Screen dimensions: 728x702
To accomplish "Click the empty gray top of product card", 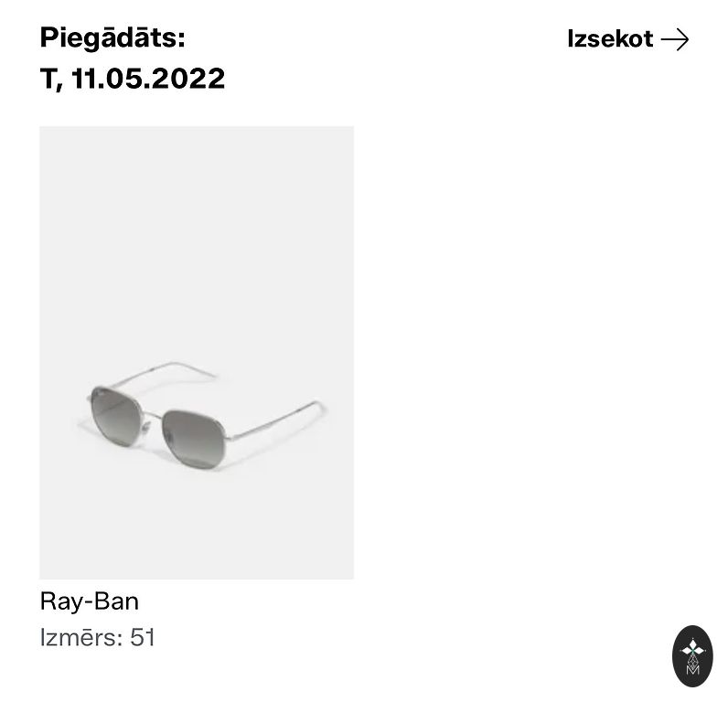I will tap(197, 201).
